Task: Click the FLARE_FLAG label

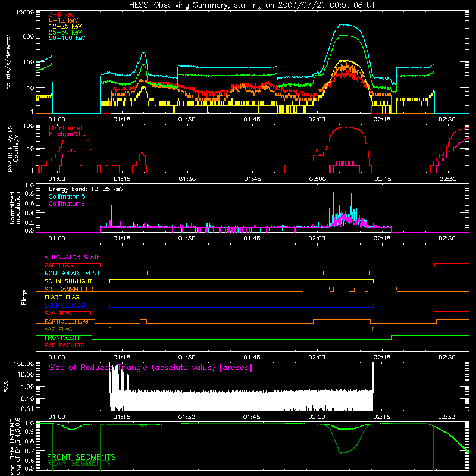Action: coord(62,297)
